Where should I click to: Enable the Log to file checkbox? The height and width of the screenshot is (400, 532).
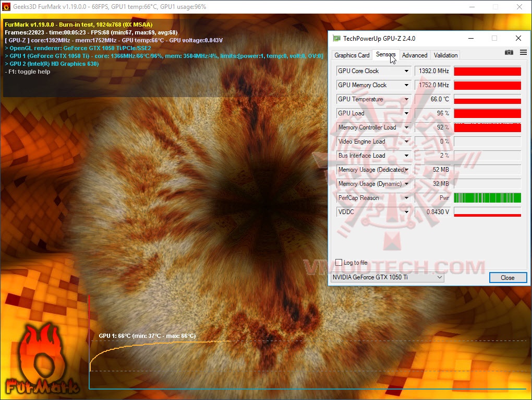click(x=338, y=263)
